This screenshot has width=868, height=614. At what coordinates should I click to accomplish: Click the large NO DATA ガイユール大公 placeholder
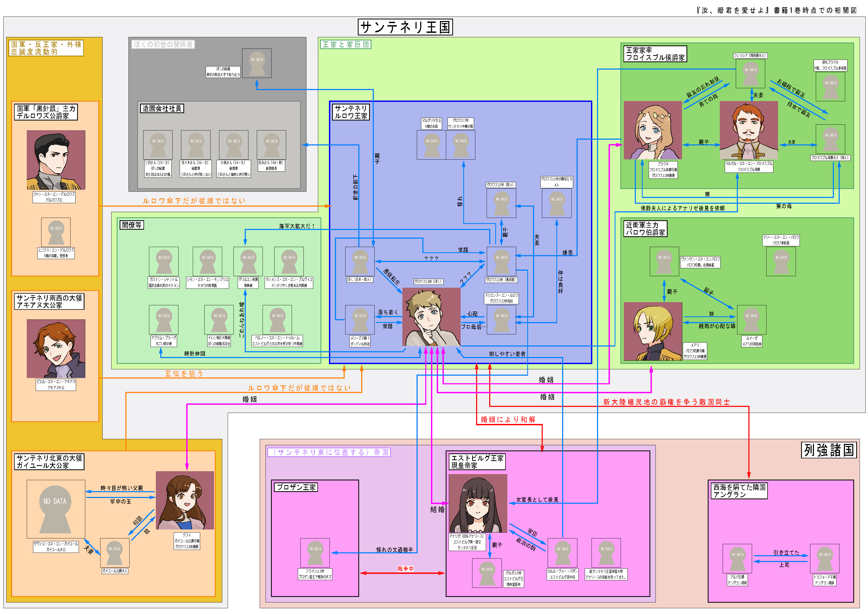pos(56,509)
